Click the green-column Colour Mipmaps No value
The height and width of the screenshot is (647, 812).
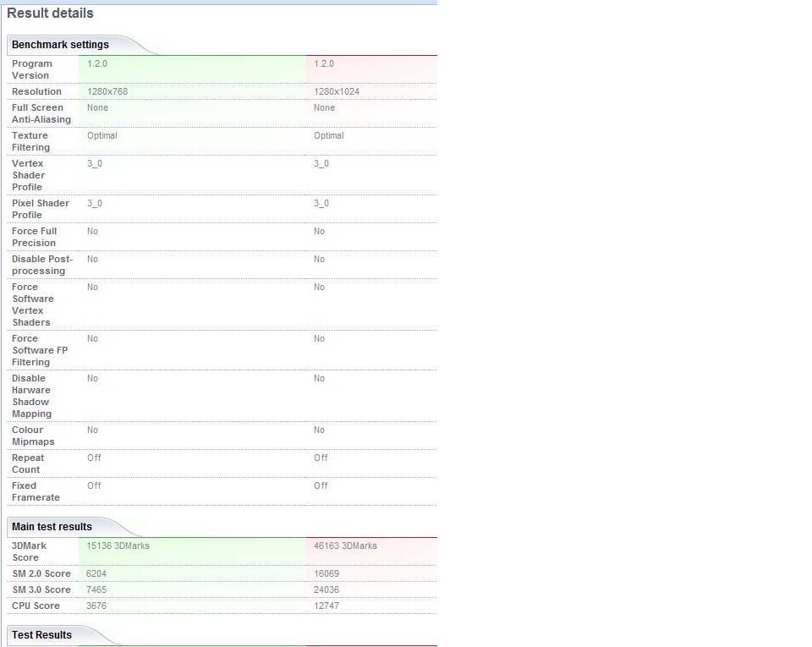click(92, 430)
